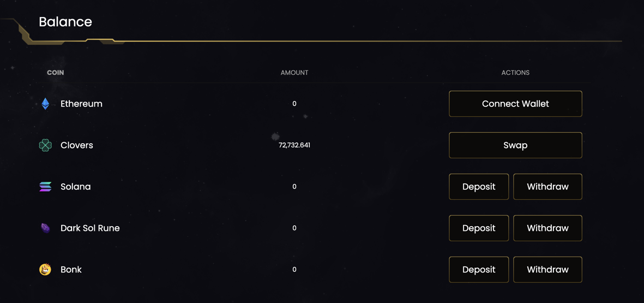Viewport: 644px width, 303px height.
Task: Click the green Clovers coin icon
Action: click(45, 145)
